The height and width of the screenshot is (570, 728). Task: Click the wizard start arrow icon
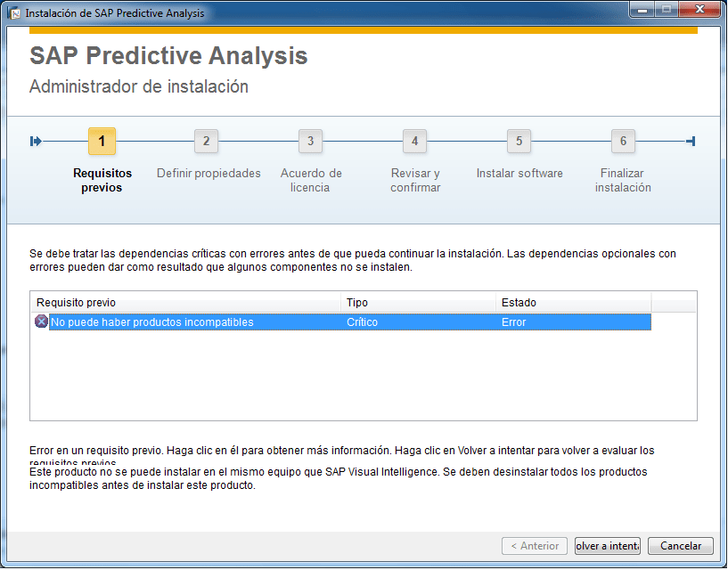36,141
